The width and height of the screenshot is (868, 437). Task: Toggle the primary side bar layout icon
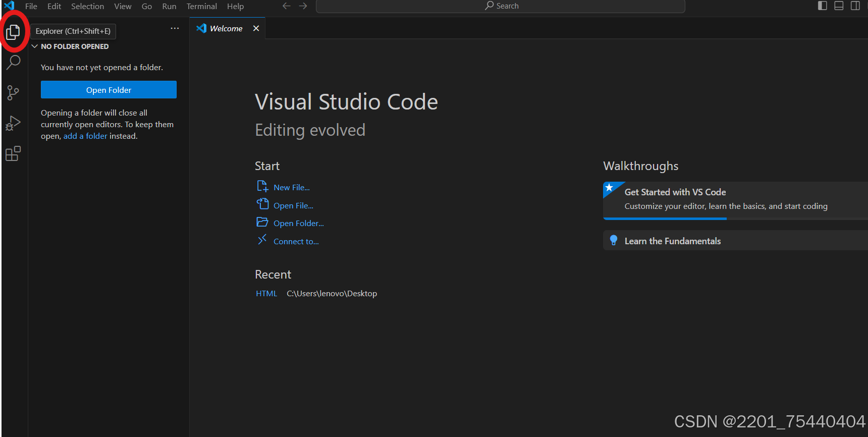coord(823,6)
